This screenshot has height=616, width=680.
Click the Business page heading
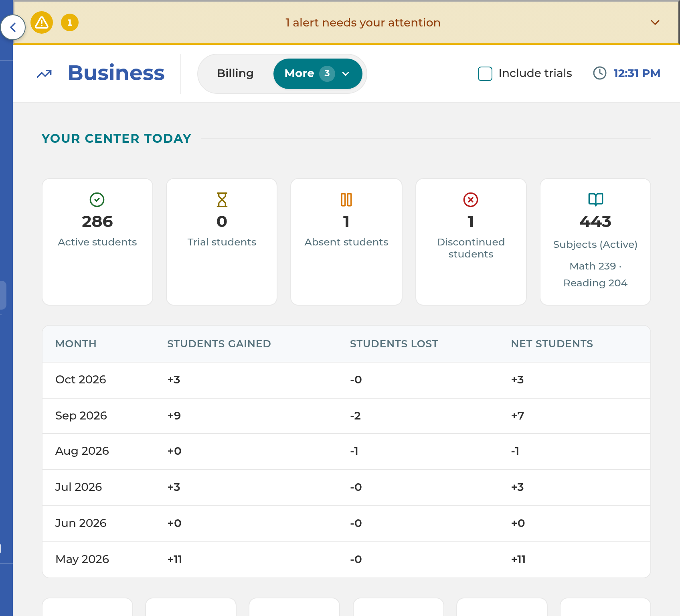[116, 73]
